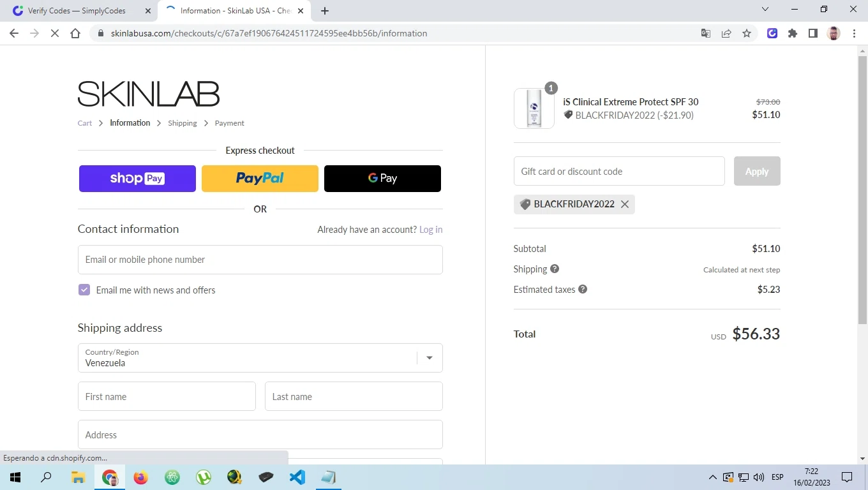Open the Windows Start menu
The height and width of the screenshot is (490, 868).
coord(15,477)
